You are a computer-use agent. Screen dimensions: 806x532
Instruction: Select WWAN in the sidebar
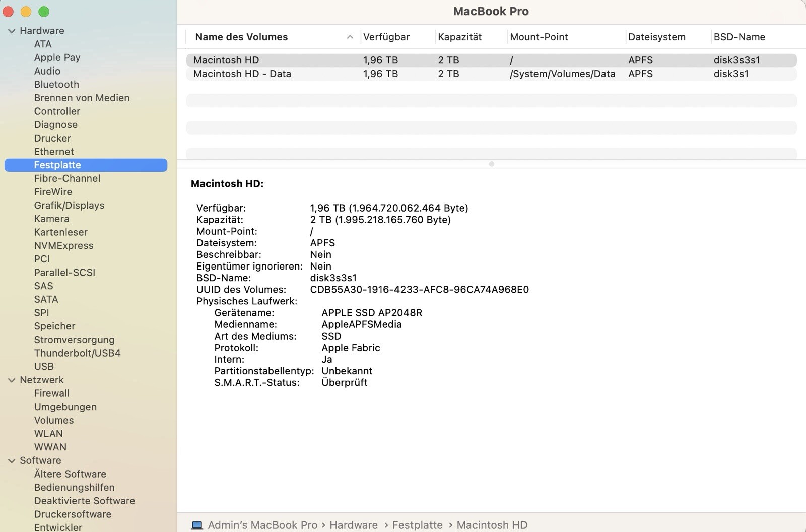click(50, 447)
